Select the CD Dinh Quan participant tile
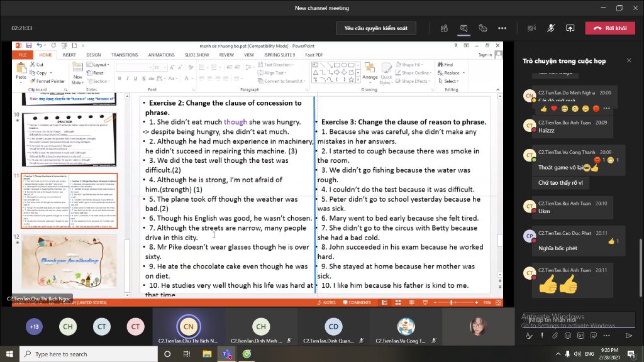 (x=333, y=327)
